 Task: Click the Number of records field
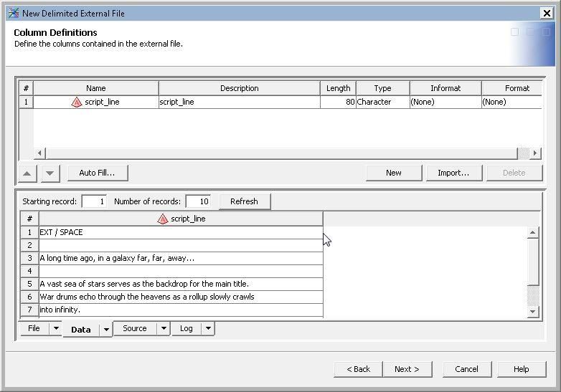click(x=198, y=201)
